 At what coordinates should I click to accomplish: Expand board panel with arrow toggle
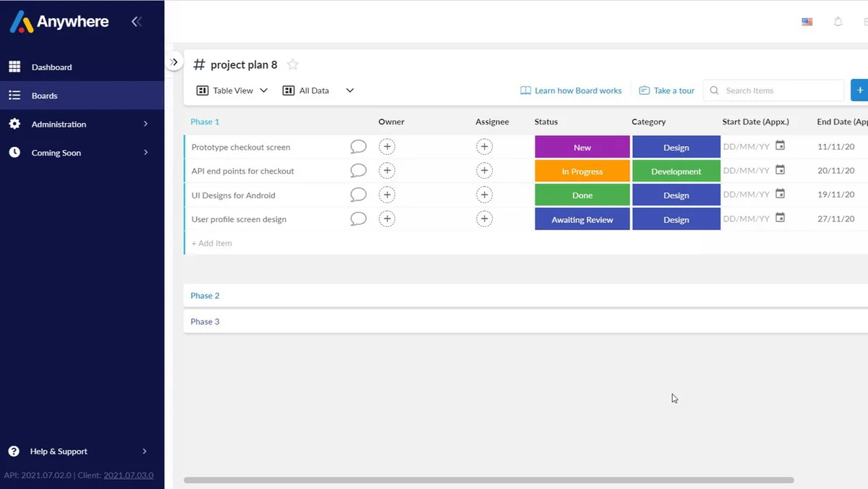(174, 62)
